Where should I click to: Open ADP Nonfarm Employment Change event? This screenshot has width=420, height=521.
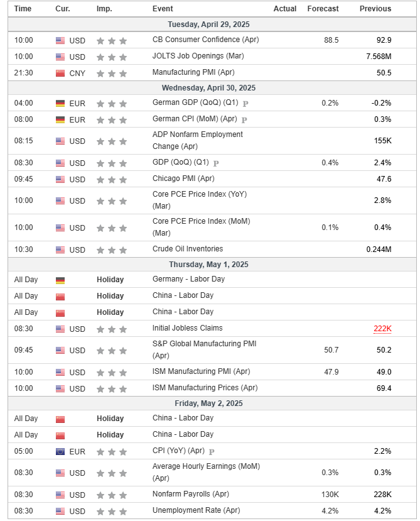coord(198,141)
